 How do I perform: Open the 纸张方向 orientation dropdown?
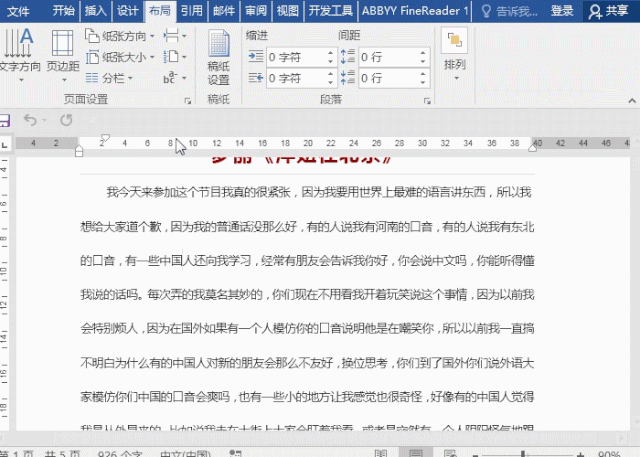(120, 36)
